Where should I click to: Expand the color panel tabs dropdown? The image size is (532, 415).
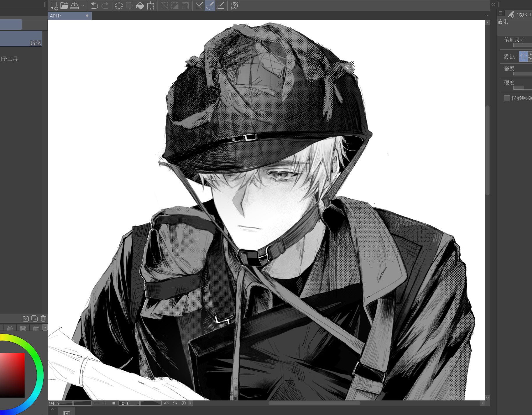coord(45,327)
